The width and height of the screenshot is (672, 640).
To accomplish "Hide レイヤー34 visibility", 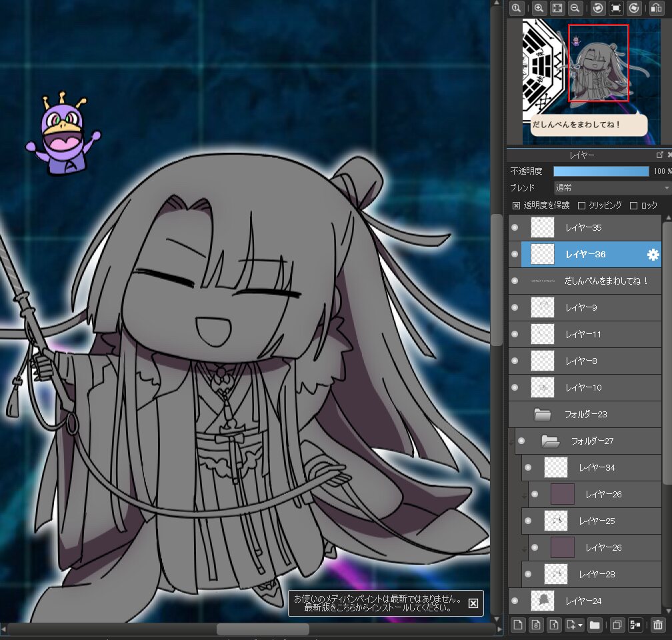I will click(x=528, y=467).
